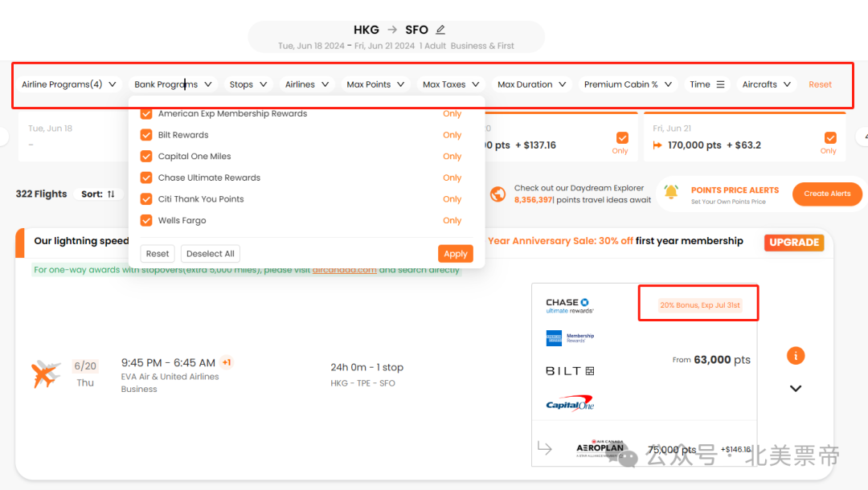
Task: Click the UPGRADE button
Action: point(794,243)
